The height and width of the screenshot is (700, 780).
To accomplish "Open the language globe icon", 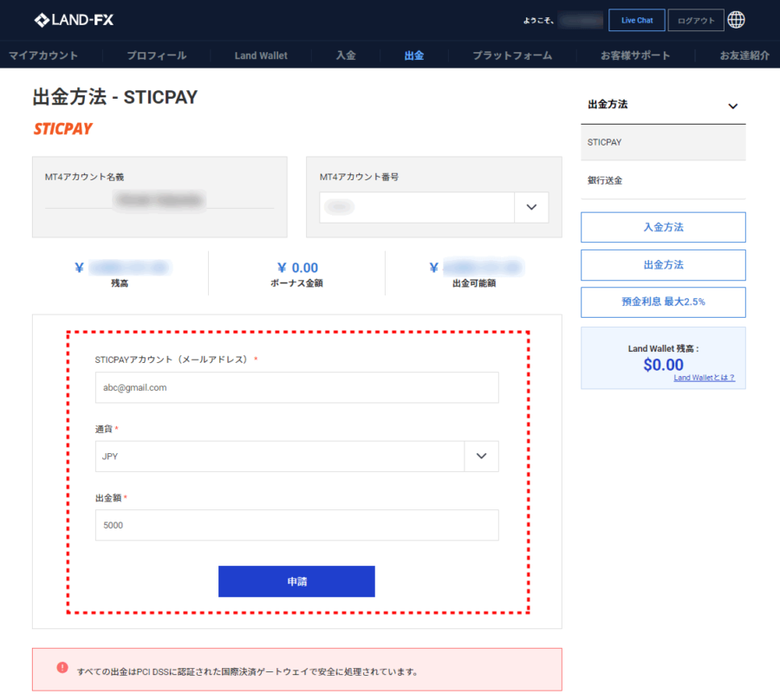I will pos(736,20).
